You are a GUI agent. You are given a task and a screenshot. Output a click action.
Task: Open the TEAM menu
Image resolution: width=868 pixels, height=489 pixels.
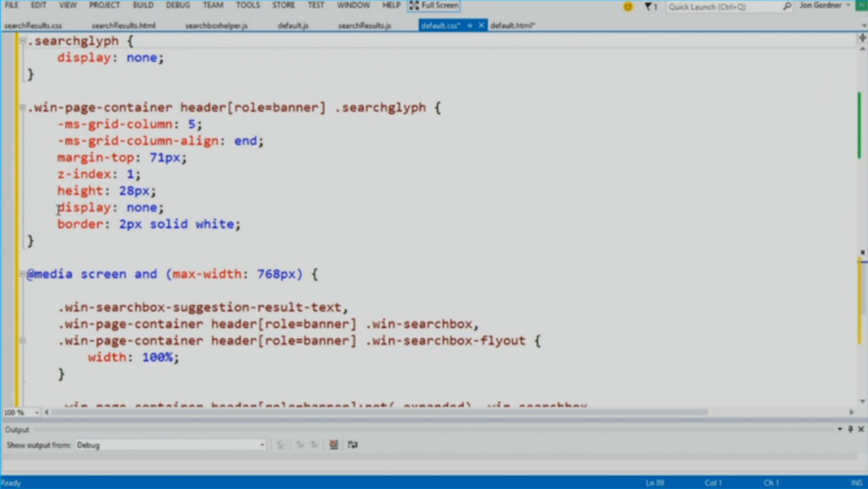tap(213, 6)
